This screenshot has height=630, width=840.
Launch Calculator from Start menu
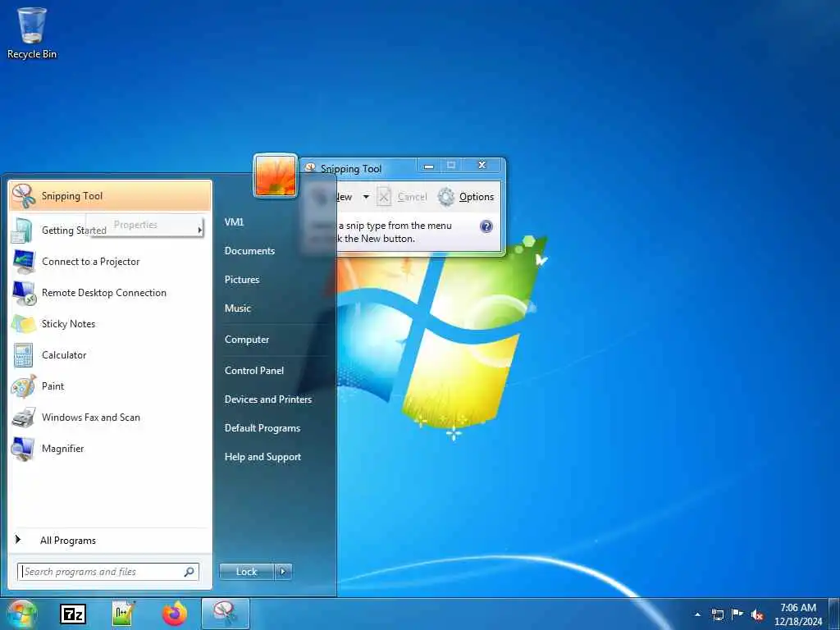(110, 354)
